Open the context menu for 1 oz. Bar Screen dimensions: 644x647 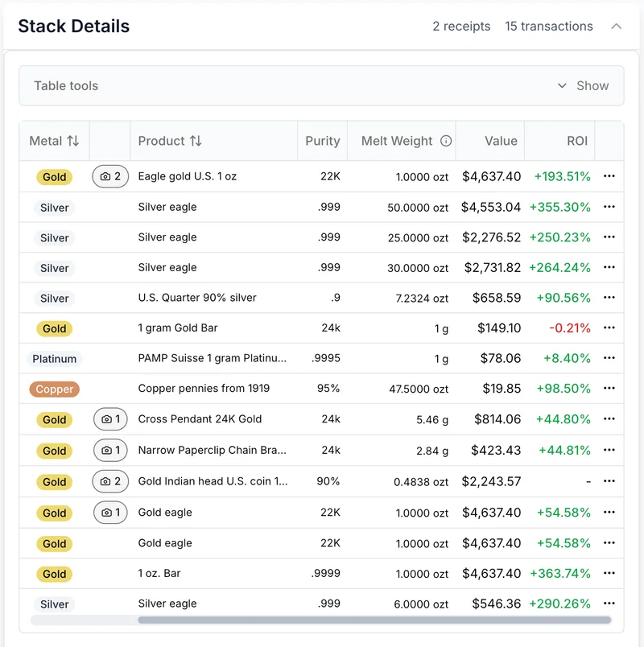(x=610, y=574)
